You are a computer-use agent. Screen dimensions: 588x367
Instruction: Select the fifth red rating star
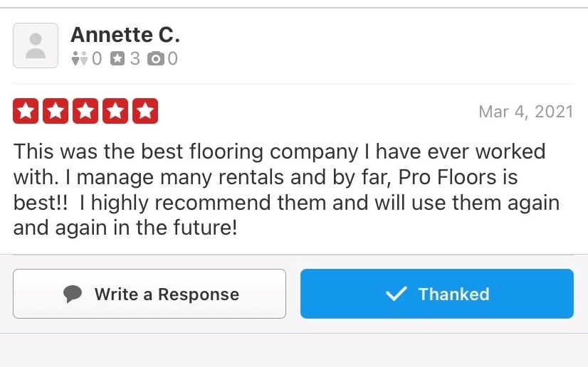pyautogui.click(x=145, y=112)
